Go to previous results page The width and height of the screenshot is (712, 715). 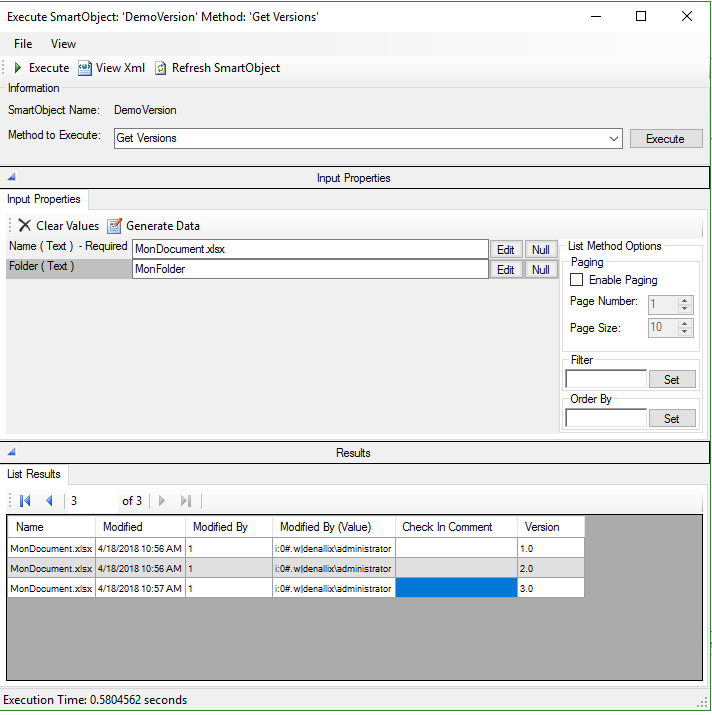tap(49, 501)
